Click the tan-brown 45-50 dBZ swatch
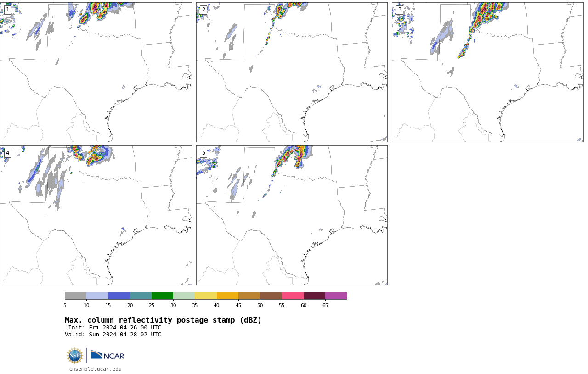The width and height of the screenshot is (588, 374). [x=249, y=296]
